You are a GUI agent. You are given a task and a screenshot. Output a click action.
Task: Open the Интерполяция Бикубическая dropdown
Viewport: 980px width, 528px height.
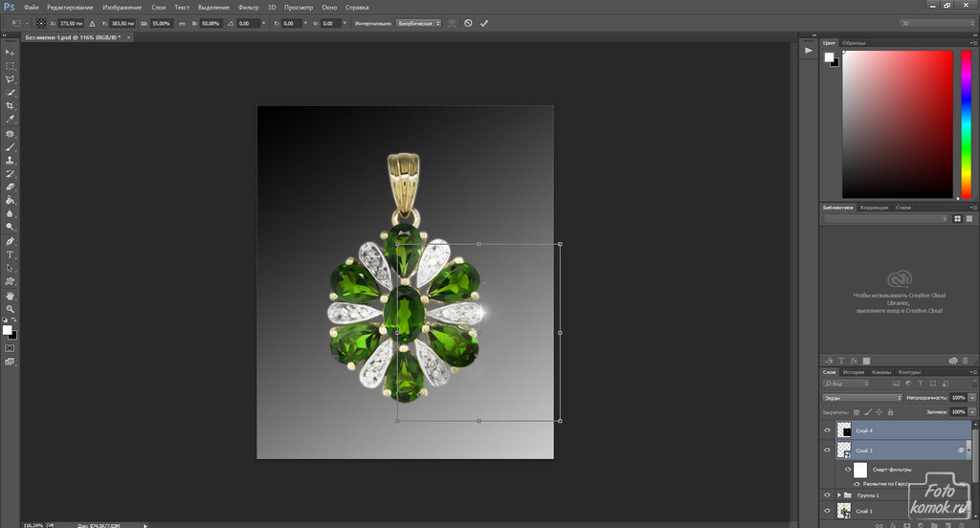tap(418, 22)
